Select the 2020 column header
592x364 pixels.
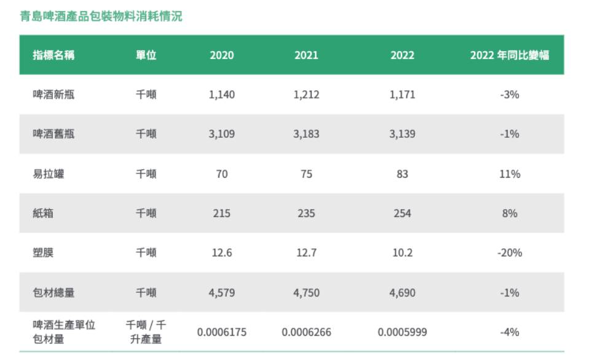(221, 55)
